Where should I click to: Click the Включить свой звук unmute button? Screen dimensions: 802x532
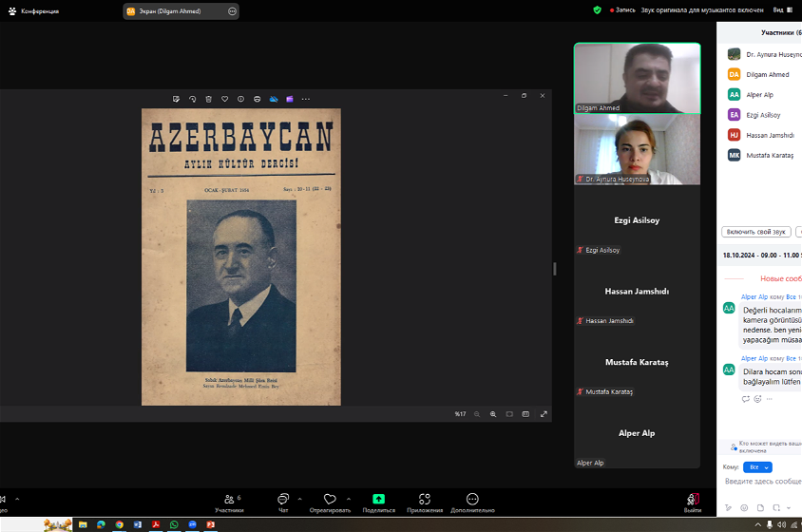(756, 232)
